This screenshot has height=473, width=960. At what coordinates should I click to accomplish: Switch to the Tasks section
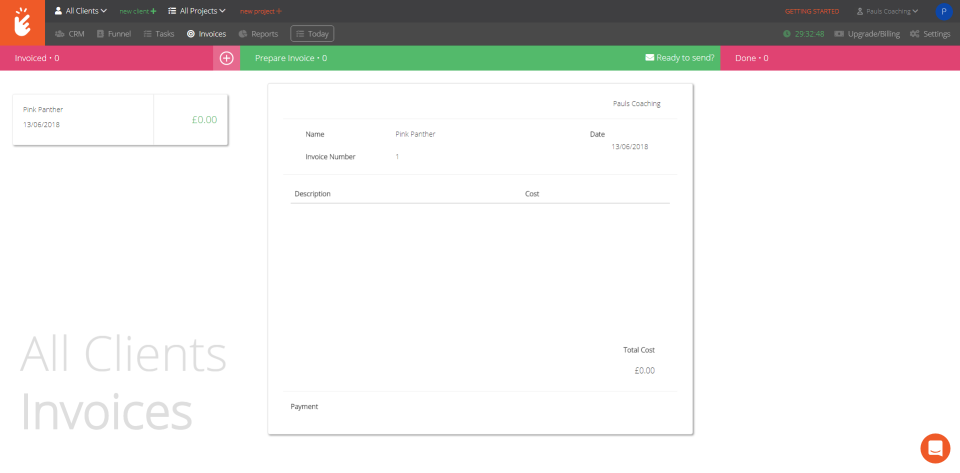(x=159, y=34)
